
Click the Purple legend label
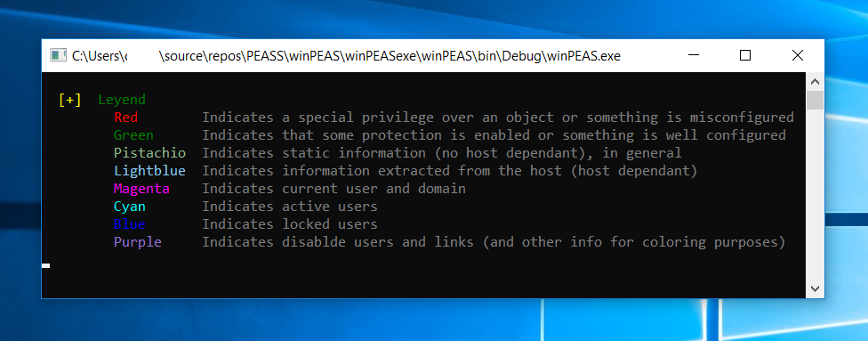point(138,242)
